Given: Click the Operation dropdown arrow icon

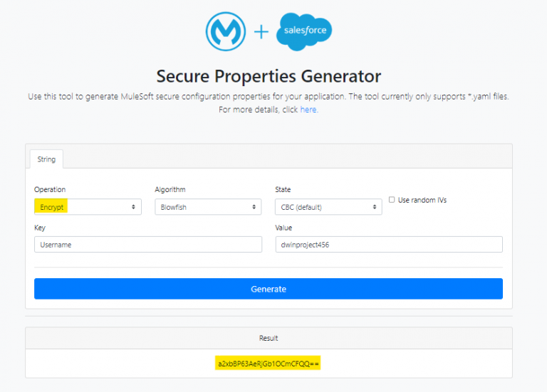Looking at the screenshot, I should [x=133, y=207].
